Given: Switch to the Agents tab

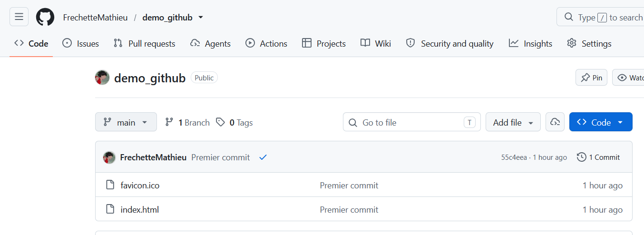Looking at the screenshot, I should (x=210, y=43).
